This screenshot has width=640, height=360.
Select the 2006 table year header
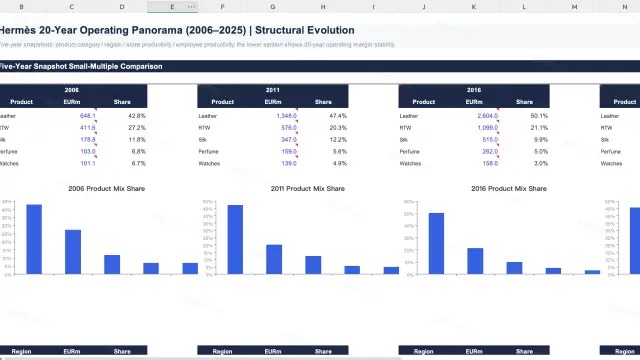coord(71,90)
